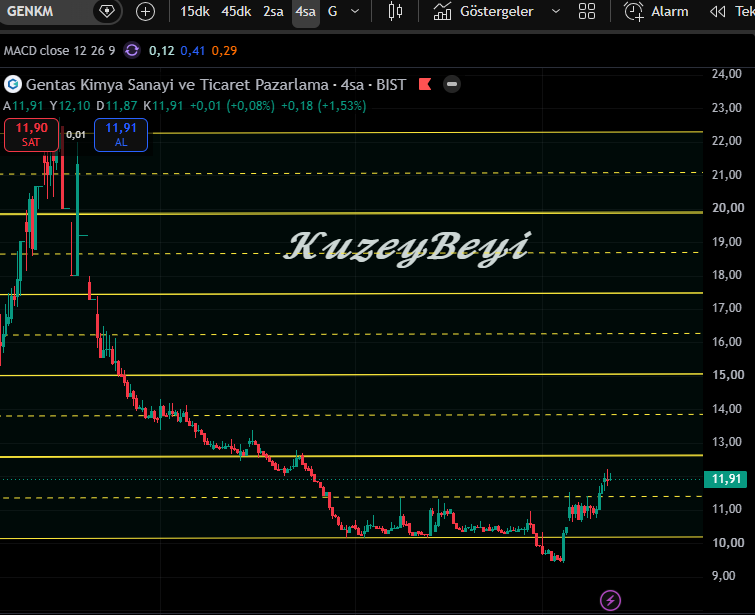Add symbol with the plus circle icon

click(145, 11)
